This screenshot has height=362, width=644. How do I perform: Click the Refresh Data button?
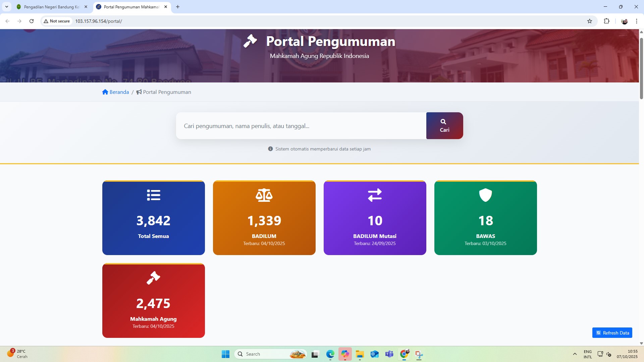click(x=612, y=333)
